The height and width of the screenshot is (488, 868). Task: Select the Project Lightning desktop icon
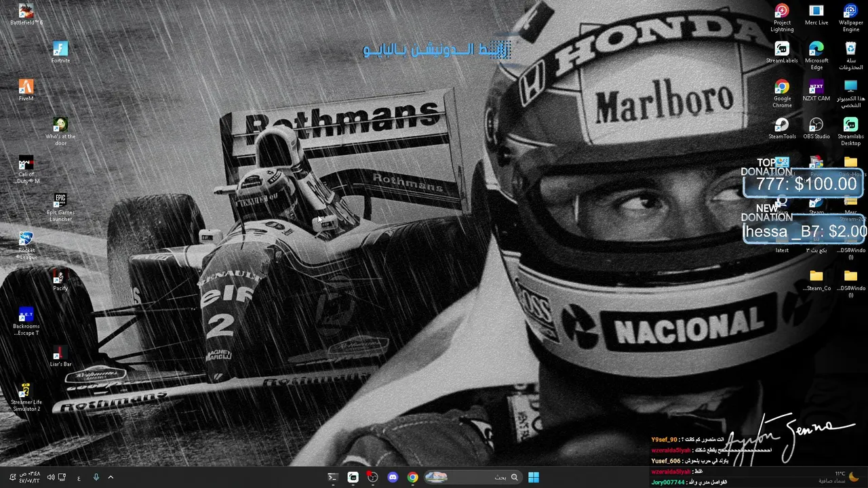tap(782, 18)
